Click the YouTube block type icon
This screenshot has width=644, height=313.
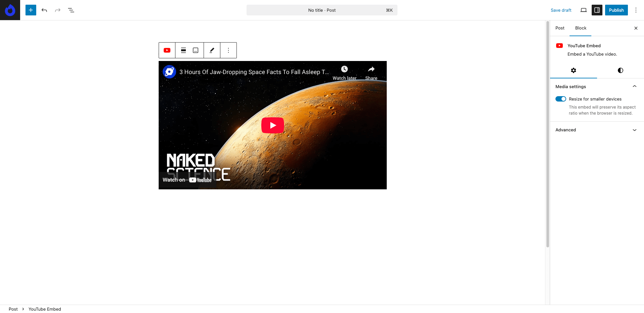(x=167, y=50)
